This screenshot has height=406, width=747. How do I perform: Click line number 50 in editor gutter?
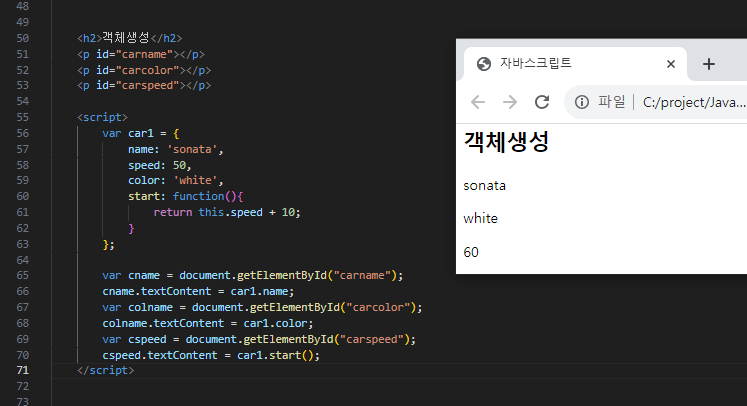pos(22,38)
